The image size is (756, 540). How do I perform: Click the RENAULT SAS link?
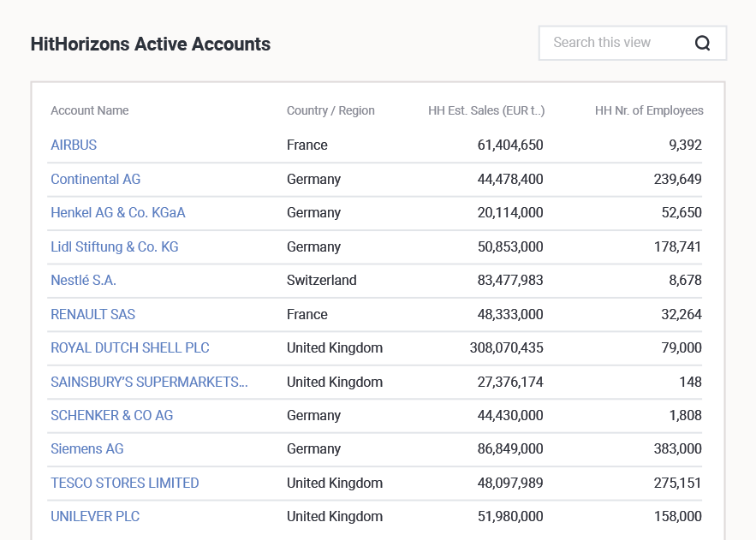pos(93,314)
